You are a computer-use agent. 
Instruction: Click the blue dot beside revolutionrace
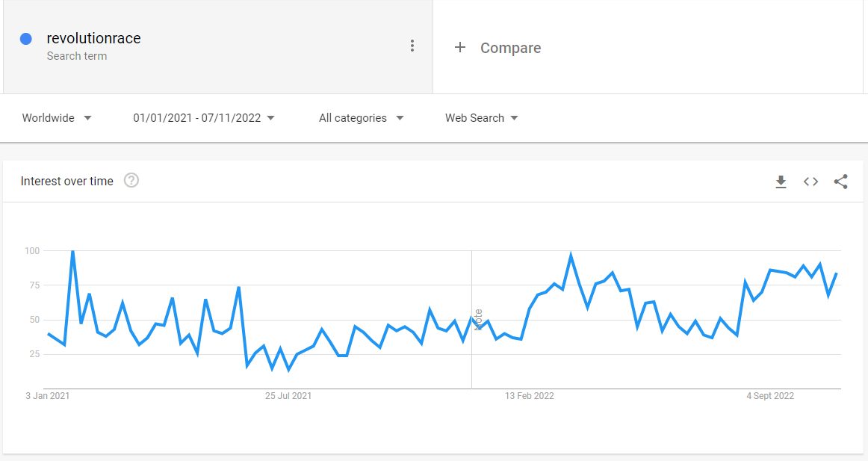tap(26, 39)
